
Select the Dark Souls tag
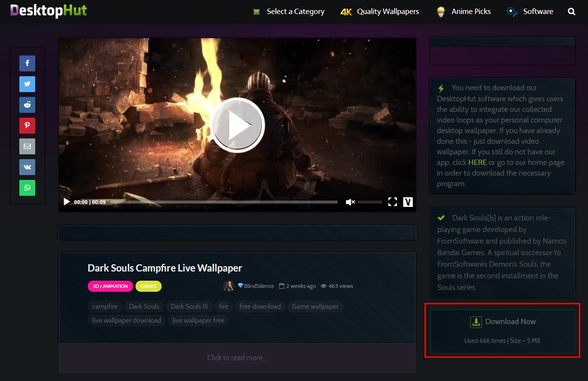(144, 306)
